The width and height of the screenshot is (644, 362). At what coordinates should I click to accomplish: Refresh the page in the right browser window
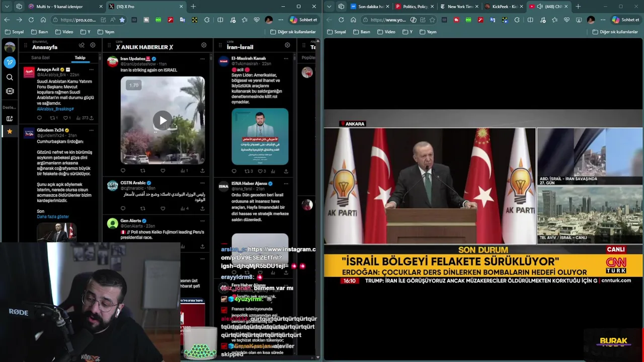341,20
